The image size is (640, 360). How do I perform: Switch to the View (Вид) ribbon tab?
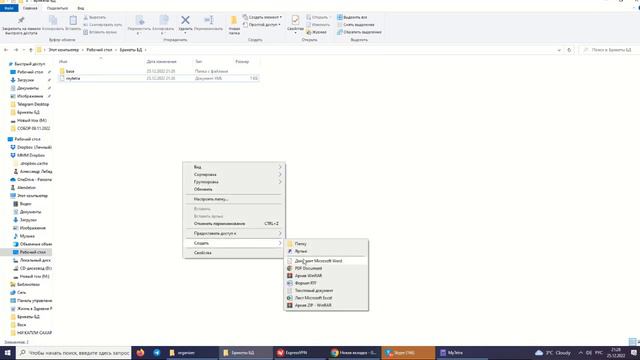pos(81,8)
